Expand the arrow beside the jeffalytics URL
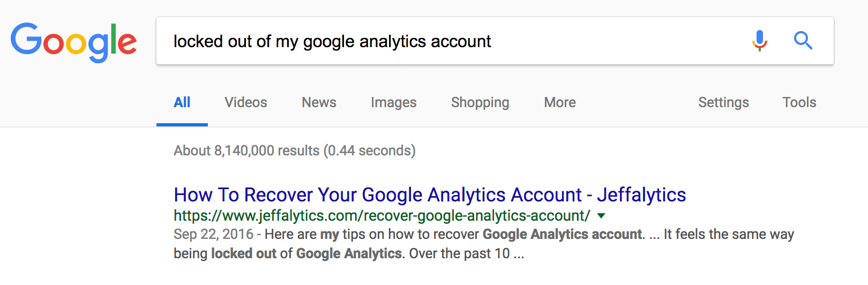The image size is (868, 285). click(601, 216)
